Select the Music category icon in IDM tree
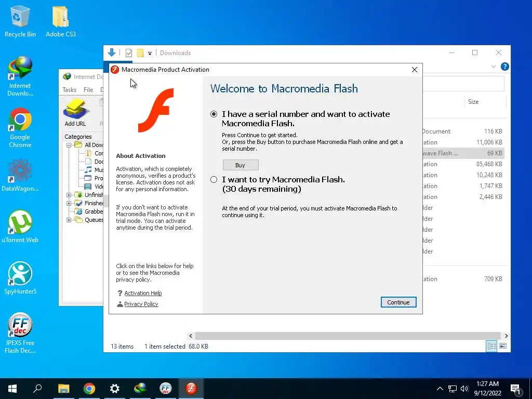Screen dimensions: 532x399 pos(88,170)
